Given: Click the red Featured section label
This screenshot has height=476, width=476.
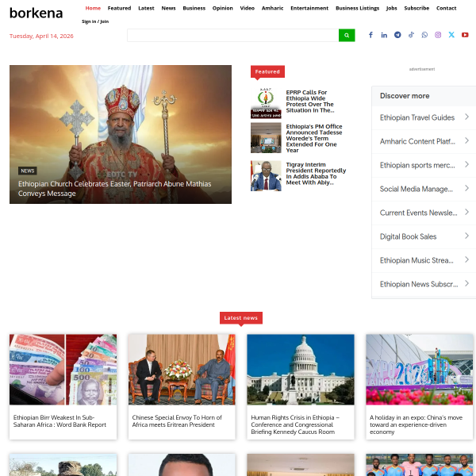Looking at the screenshot, I should click(267, 71).
